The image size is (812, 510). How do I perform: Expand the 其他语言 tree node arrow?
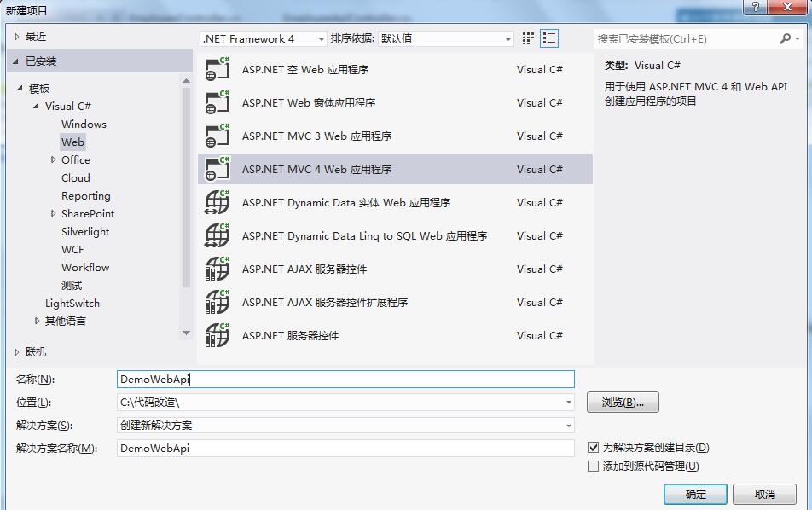(37, 321)
